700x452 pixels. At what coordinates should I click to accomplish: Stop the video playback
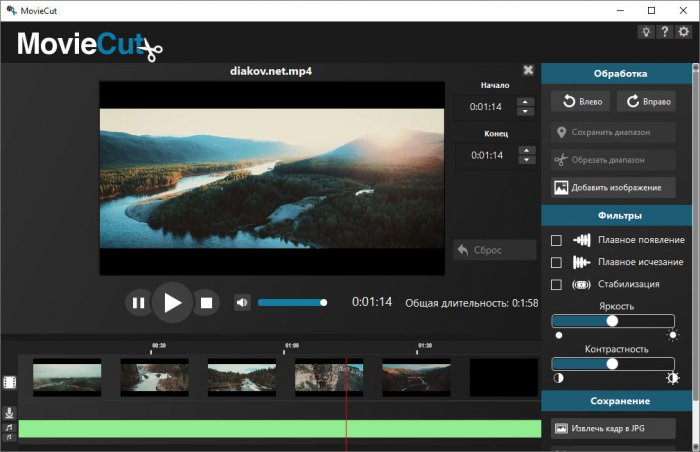[x=206, y=302]
